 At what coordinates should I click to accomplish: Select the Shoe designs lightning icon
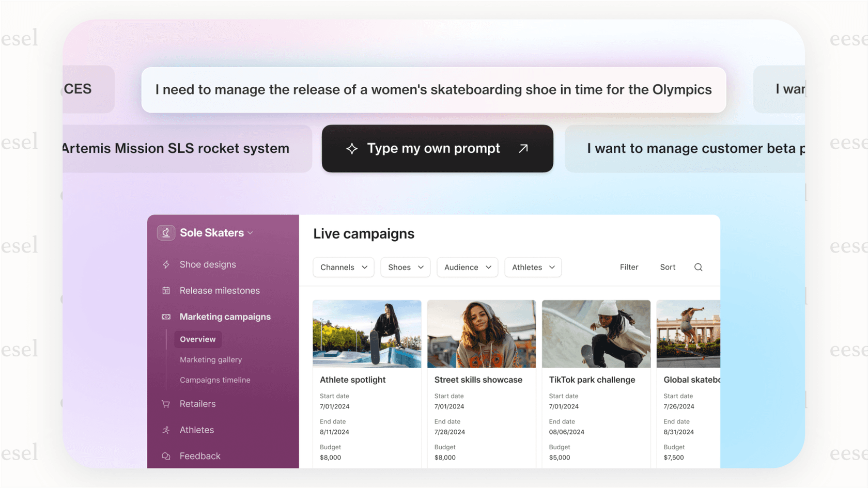point(166,264)
